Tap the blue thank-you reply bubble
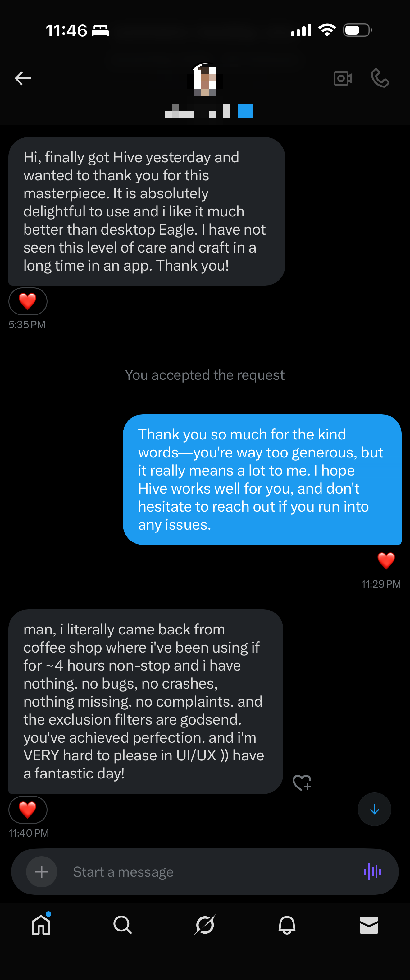Image resolution: width=410 pixels, height=980 pixels. (262, 479)
